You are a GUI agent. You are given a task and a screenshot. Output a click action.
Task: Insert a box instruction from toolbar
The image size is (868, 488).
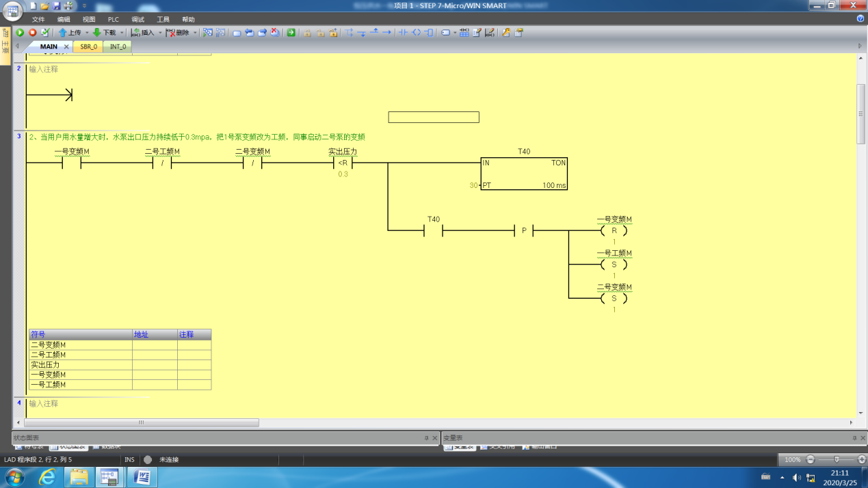[x=429, y=32]
